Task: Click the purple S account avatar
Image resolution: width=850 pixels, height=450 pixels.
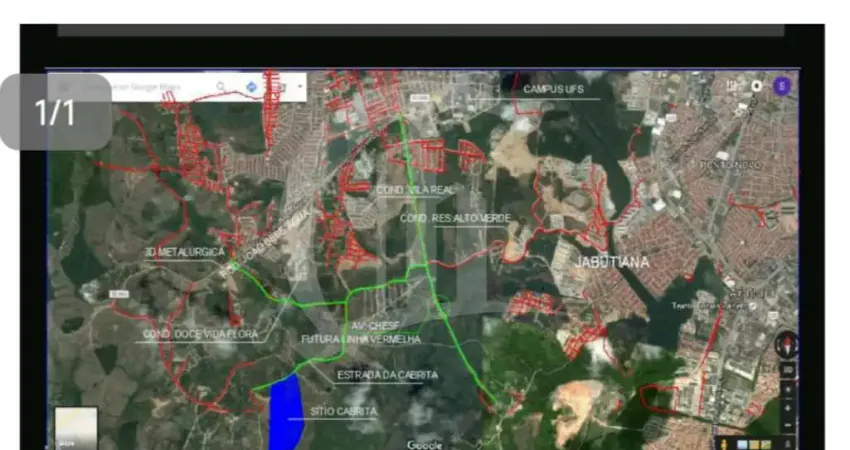Action: tap(781, 86)
